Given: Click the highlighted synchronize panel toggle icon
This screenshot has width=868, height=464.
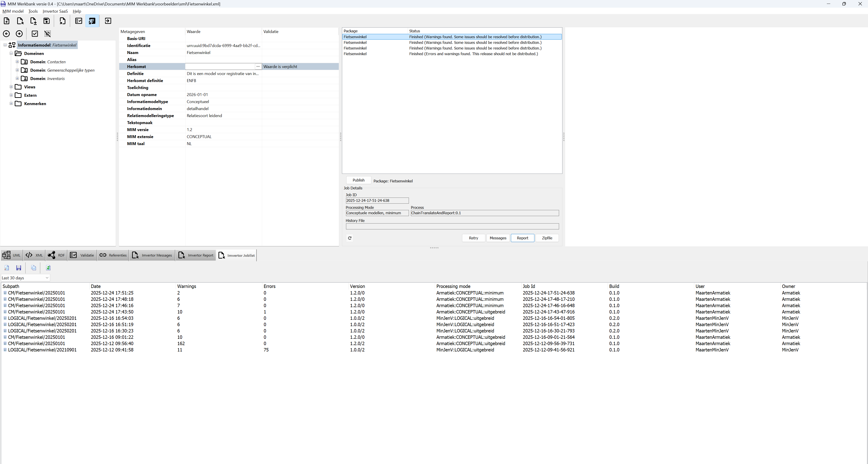Looking at the screenshot, I should [x=92, y=21].
